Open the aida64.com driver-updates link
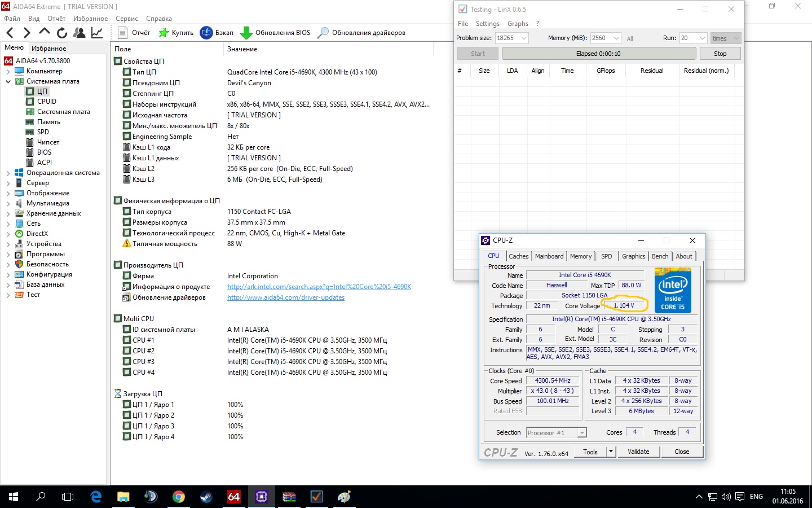 (x=286, y=297)
